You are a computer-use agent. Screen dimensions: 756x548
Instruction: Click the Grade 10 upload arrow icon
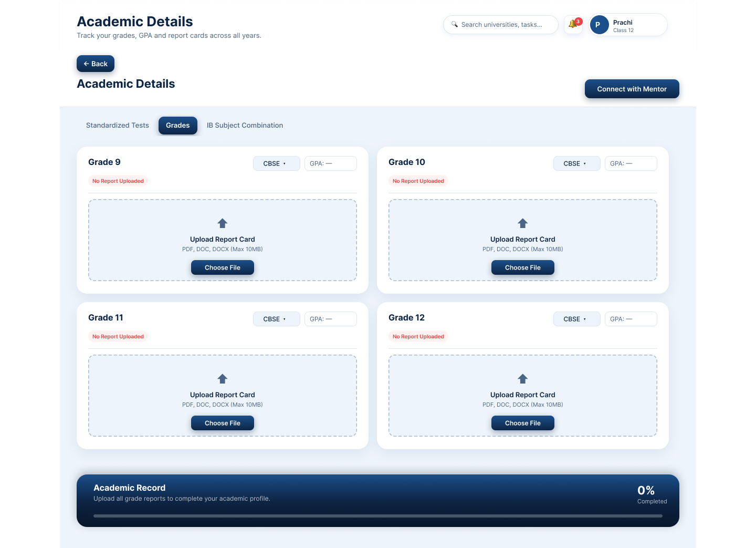[523, 223]
